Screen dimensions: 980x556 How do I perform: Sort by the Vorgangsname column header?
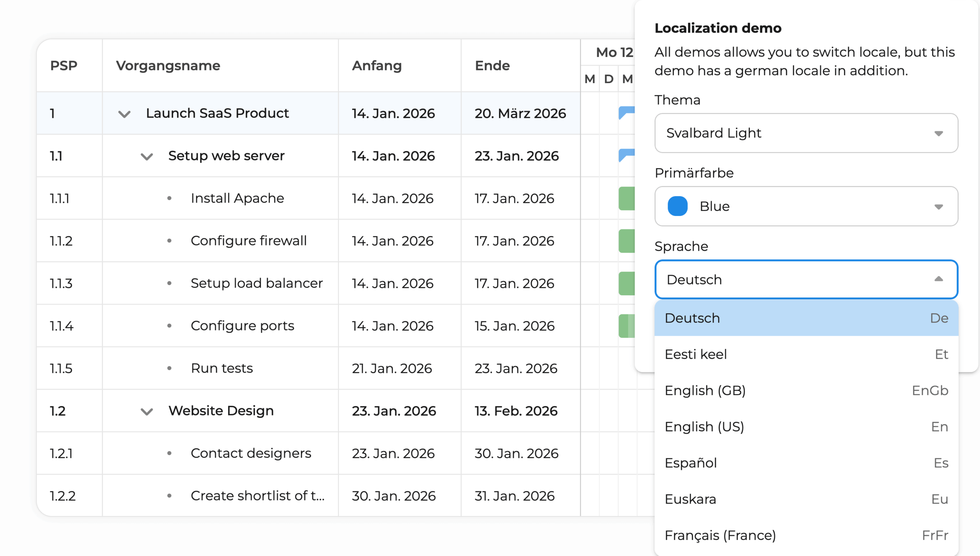point(168,65)
